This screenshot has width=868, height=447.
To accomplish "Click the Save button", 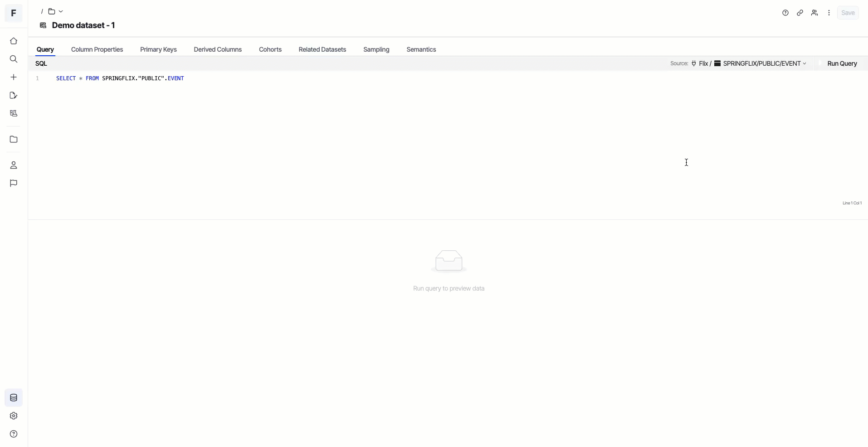I will (x=848, y=13).
